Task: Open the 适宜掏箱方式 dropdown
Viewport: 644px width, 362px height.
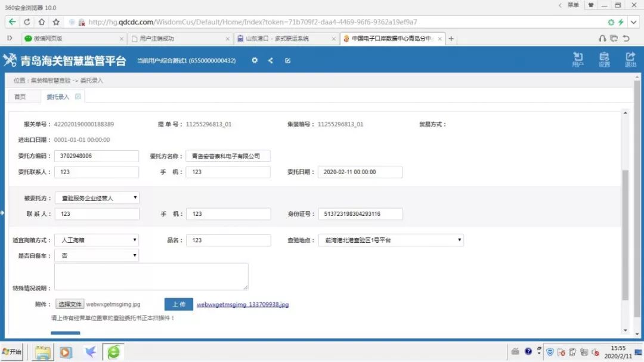Action: click(x=97, y=240)
